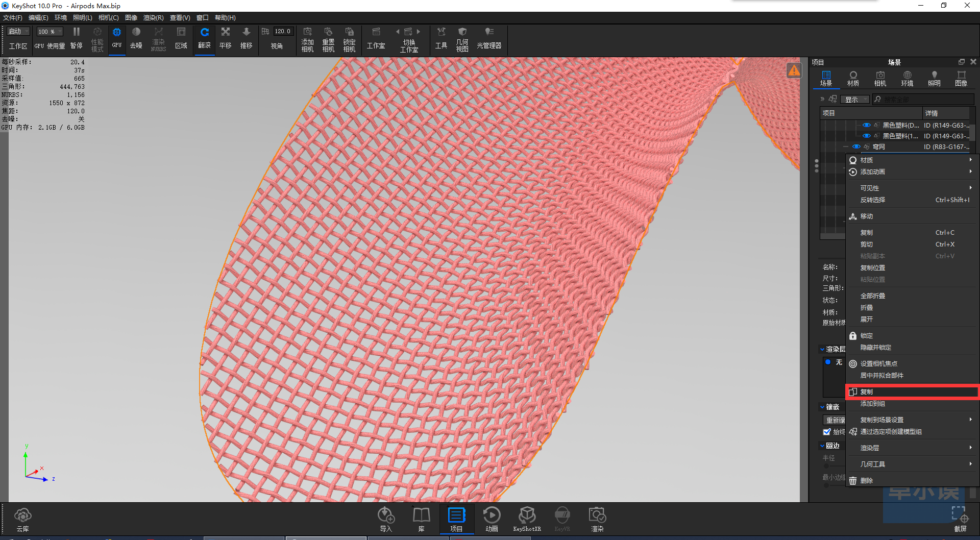Open the 动画 animation timeline
The width and height of the screenshot is (980, 540).
[492, 520]
